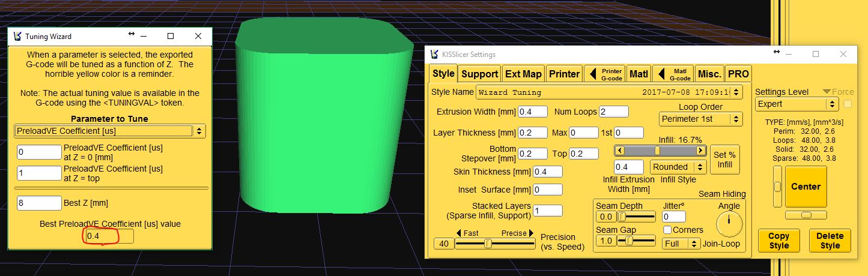Switch to the Matl tab
Viewport: 868px width, 276px height.
click(x=639, y=74)
